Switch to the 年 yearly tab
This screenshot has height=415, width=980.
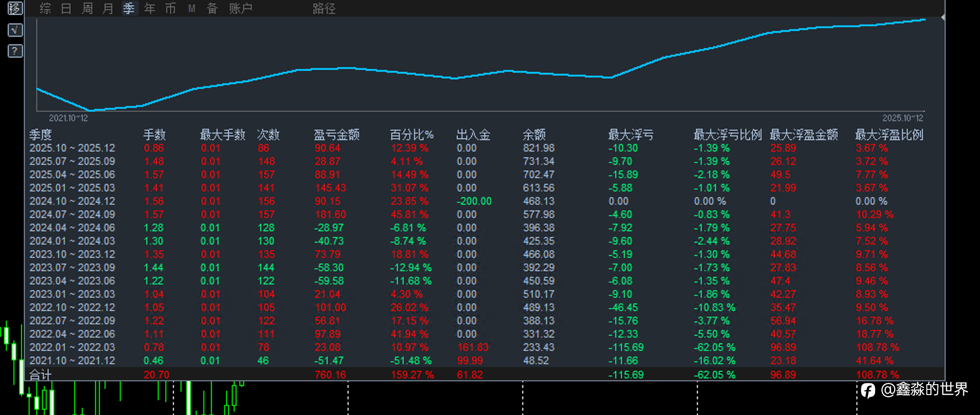(150, 9)
